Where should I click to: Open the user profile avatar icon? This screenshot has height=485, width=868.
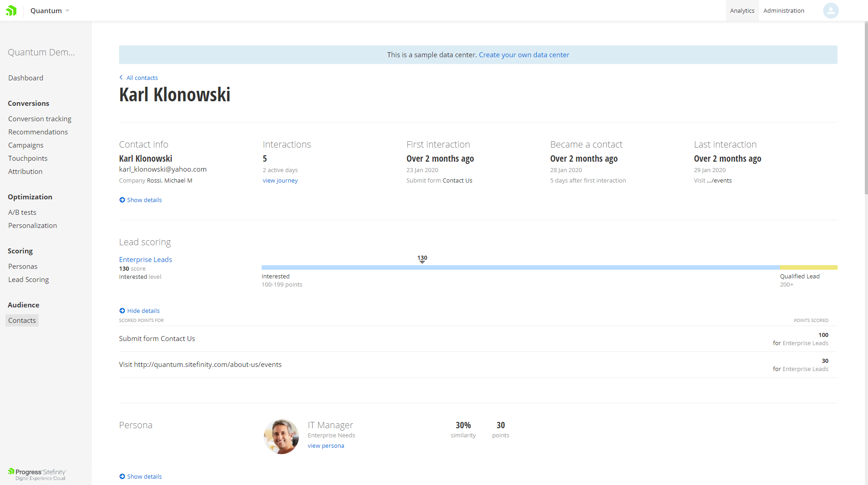(x=831, y=10)
